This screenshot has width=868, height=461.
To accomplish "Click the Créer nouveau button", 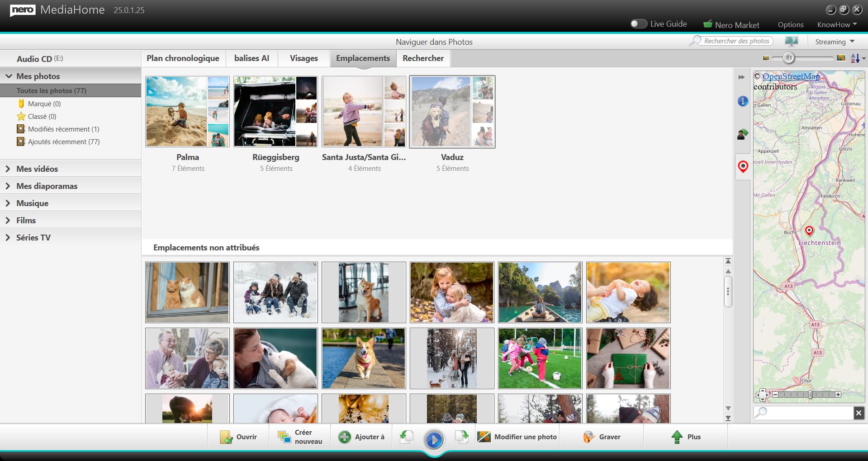I will 300,437.
